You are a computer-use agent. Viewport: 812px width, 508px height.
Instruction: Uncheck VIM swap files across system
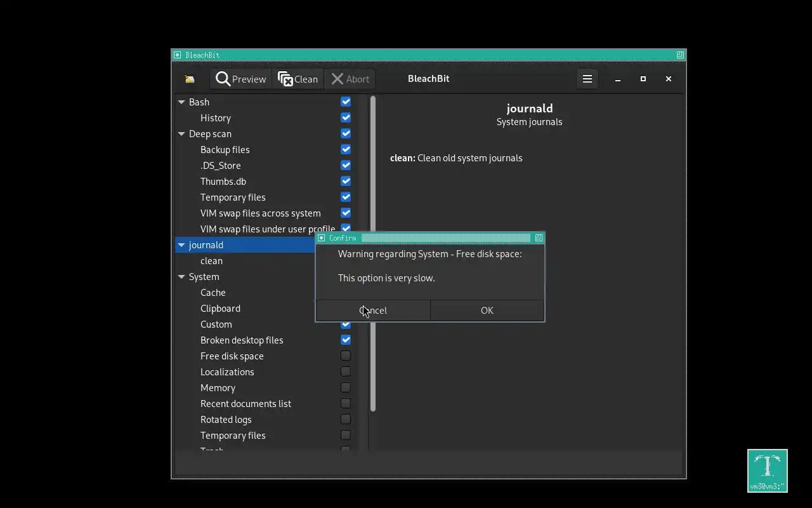pos(346,213)
